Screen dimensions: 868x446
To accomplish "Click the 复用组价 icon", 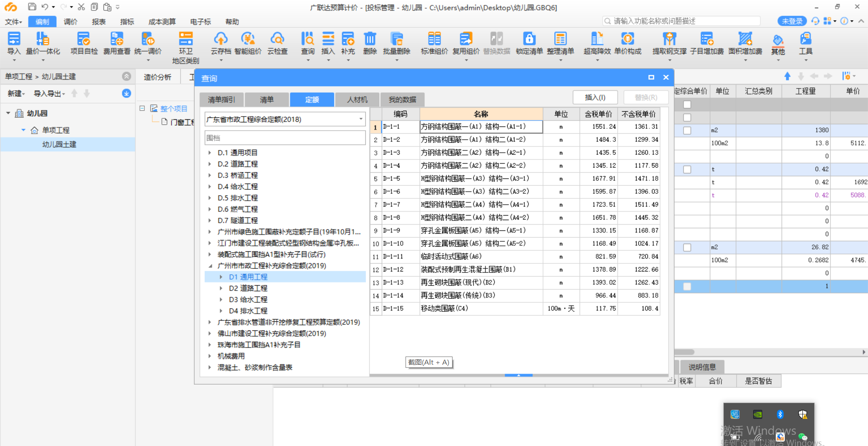I will tap(466, 44).
